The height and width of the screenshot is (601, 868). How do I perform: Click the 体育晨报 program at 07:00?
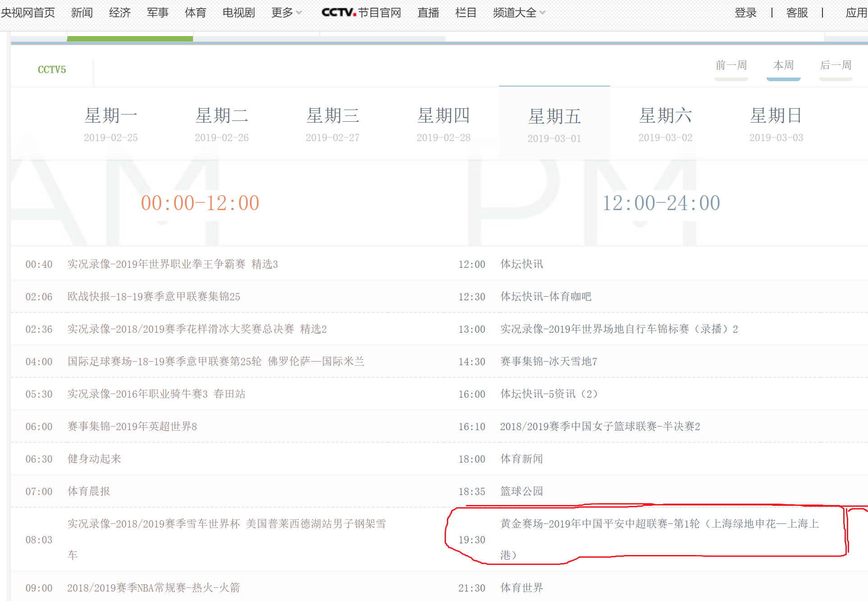[x=89, y=491]
